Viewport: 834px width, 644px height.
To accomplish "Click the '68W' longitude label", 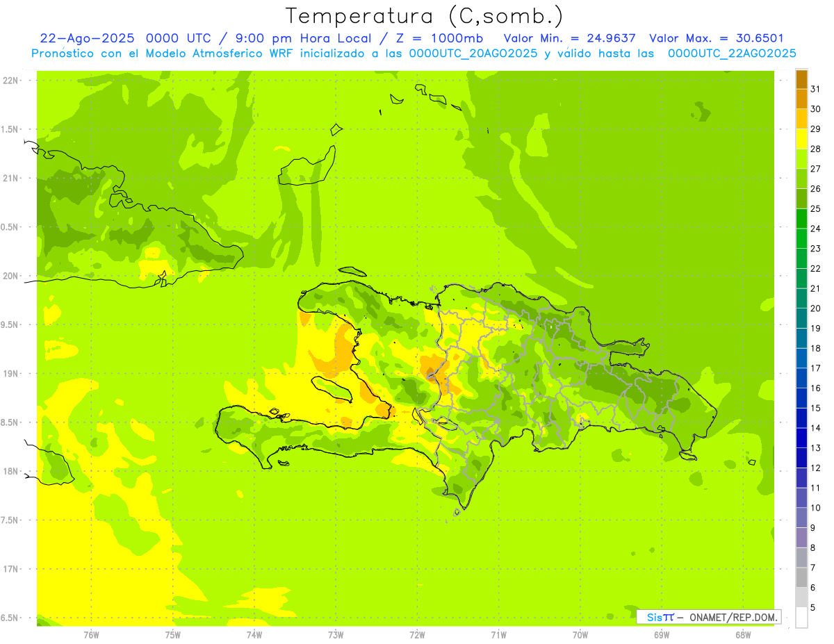I will (x=743, y=635).
